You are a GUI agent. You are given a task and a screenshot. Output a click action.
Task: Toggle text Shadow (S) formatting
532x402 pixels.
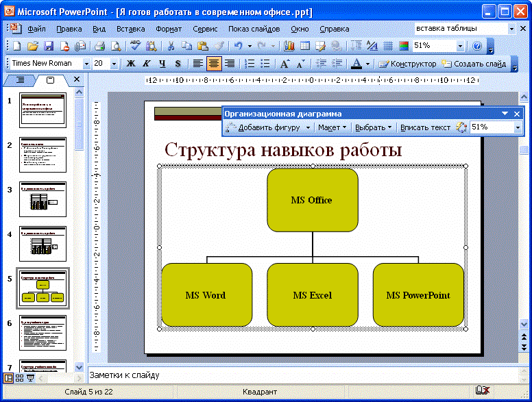tap(178, 64)
